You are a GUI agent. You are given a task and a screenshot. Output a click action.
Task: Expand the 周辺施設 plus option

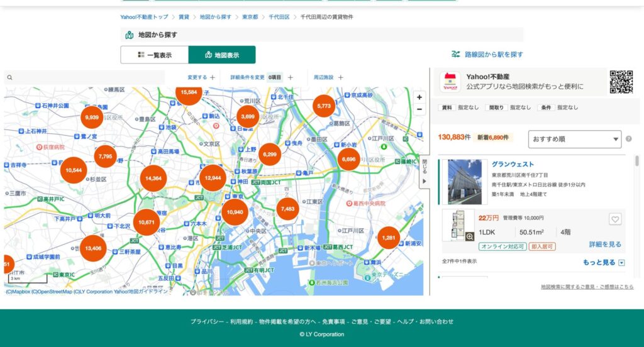click(340, 77)
